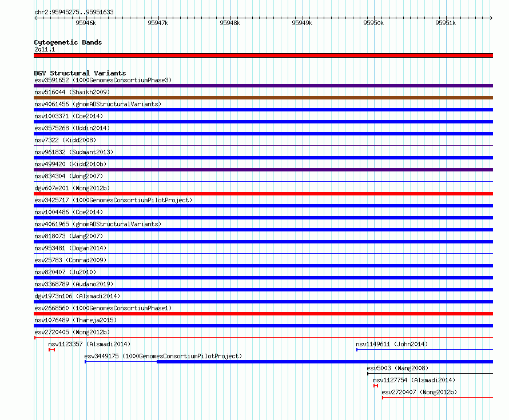Open nsv818073 (Wang2007) variant
The image size is (509, 420).
point(69,236)
